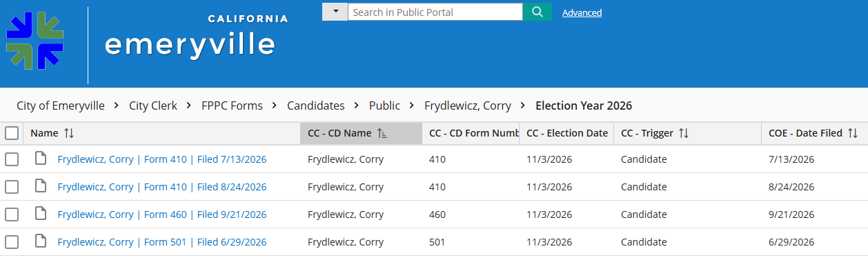Click Election Year 2026 breadcrumb
The height and width of the screenshot is (260, 868).
point(584,106)
